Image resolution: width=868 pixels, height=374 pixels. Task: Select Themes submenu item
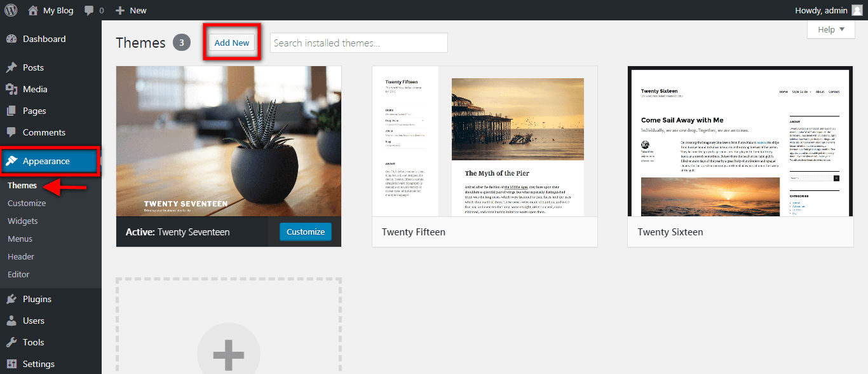click(22, 185)
